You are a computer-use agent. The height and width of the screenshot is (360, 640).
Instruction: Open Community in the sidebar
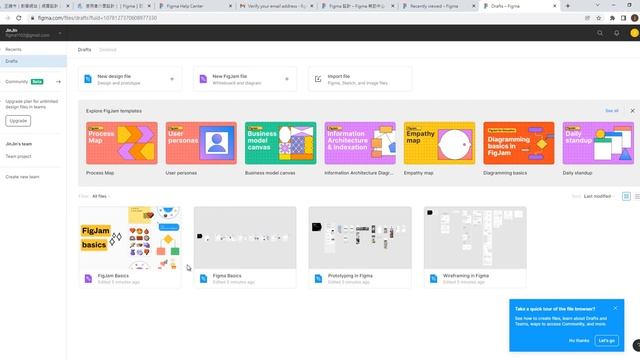click(x=17, y=82)
